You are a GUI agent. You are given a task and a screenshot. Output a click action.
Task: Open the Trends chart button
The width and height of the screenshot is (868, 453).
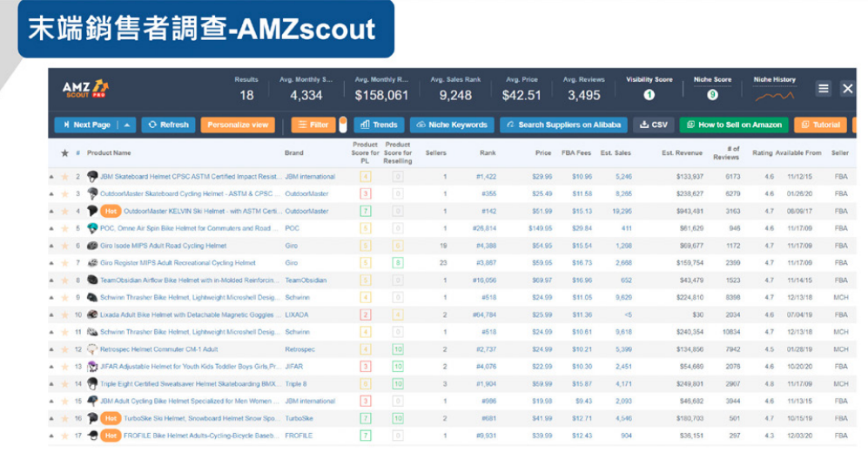click(380, 125)
